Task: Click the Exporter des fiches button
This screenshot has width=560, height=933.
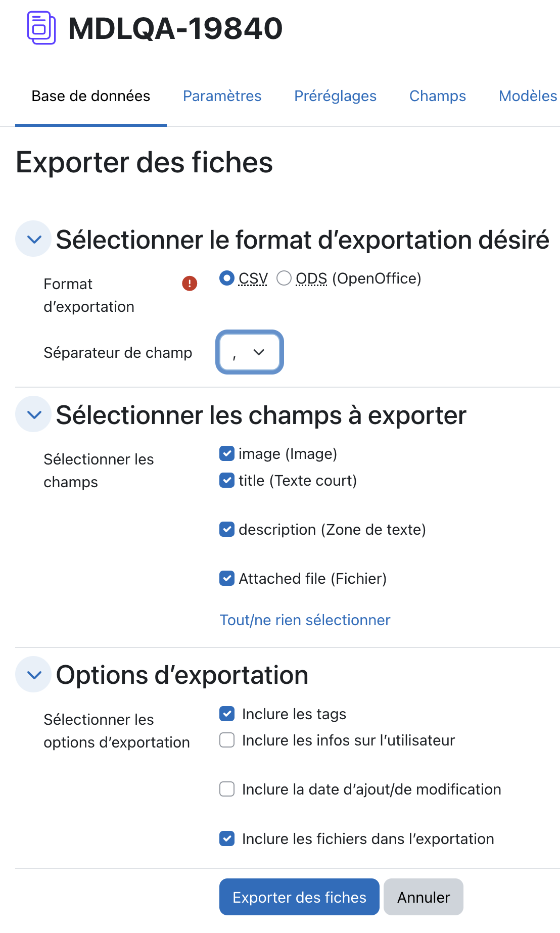Action: [x=299, y=897]
